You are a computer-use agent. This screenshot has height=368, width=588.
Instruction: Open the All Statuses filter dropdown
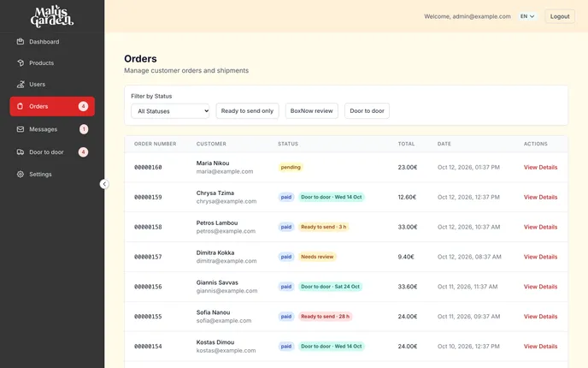170,111
